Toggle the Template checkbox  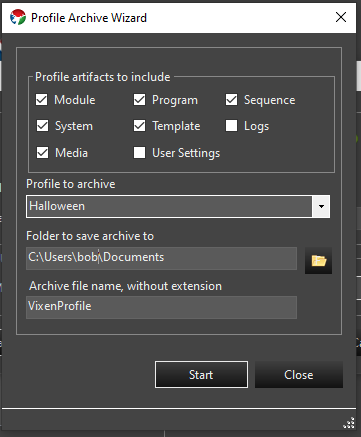point(139,126)
